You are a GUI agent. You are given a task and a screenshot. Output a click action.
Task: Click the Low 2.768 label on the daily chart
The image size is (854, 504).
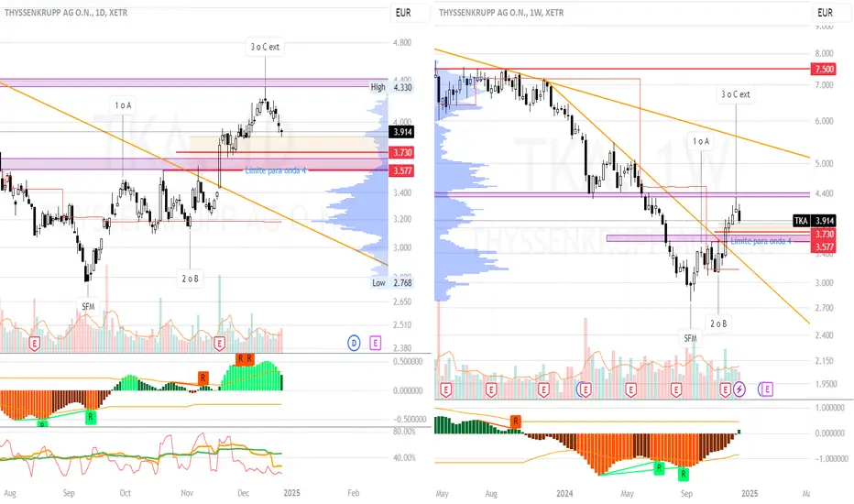pyautogui.click(x=391, y=283)
